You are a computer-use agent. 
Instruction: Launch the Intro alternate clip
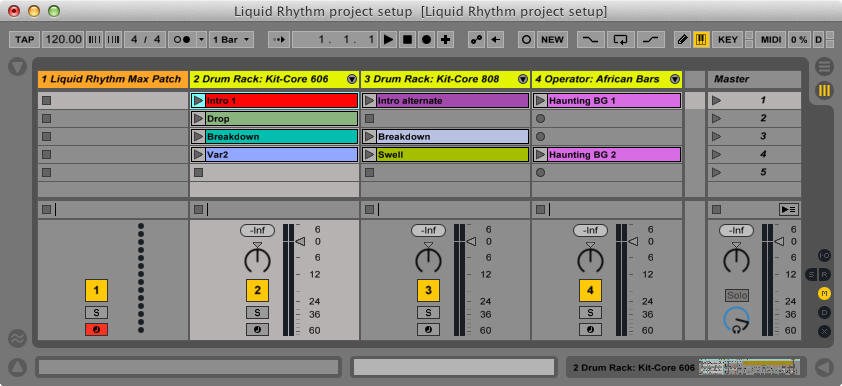pos(369,100)
